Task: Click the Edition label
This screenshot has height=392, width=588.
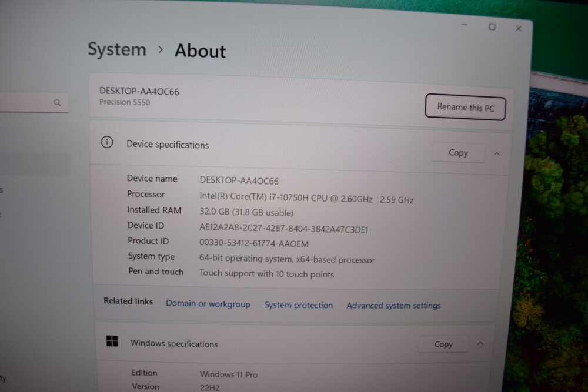Action: point(145,373)
